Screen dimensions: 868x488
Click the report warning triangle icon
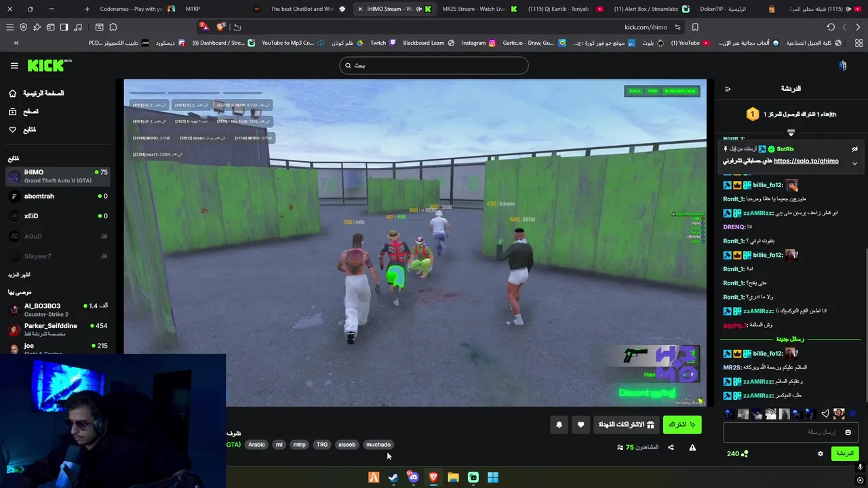click(x=692, y=447)
